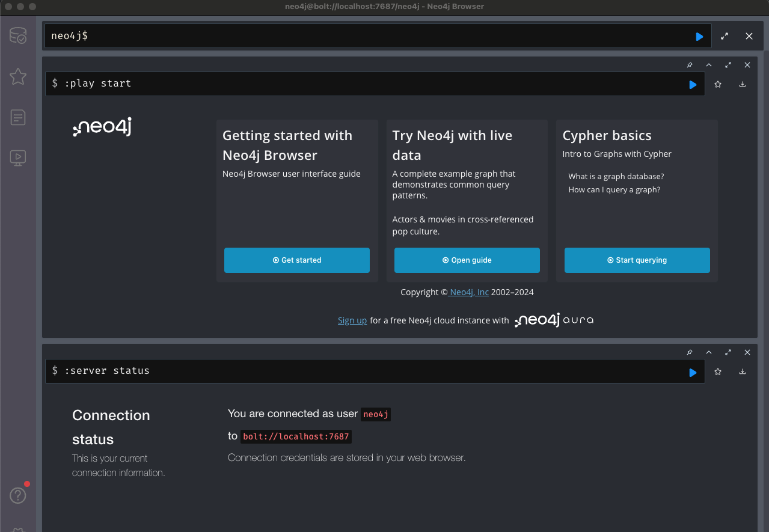Screen dimensions: 769x532
Task: Select 'How can I query a graph?' text
Action: 614,190
